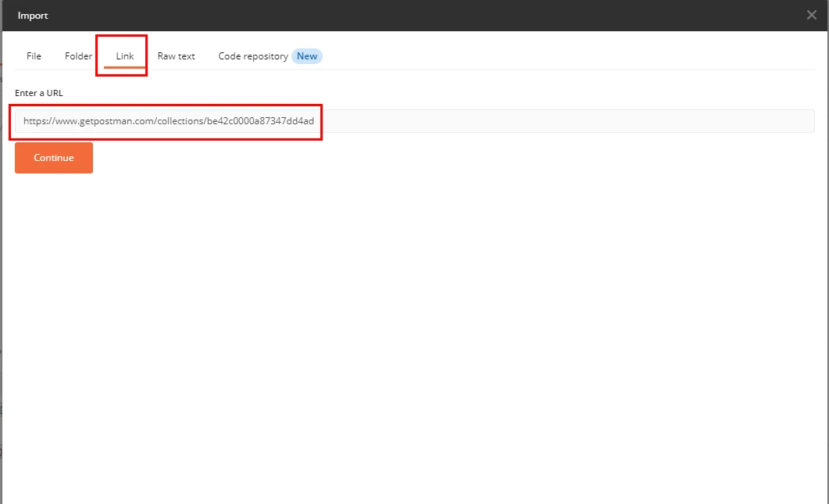The width and height of the screenshot is (829, 504).
Task: Click the orange underline beneath Link tab
Action: [125, 68]
